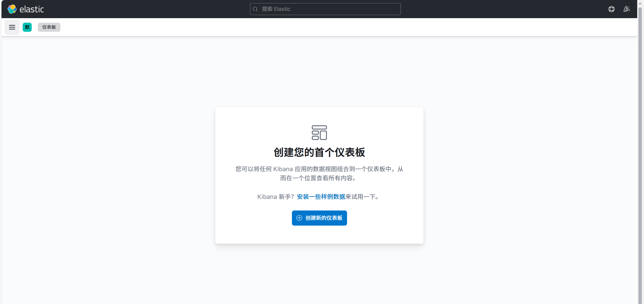Screen dimensions: 644x304
Task: Select the 仪表板 breadcrumb item
Action: (x=49, y=27)
